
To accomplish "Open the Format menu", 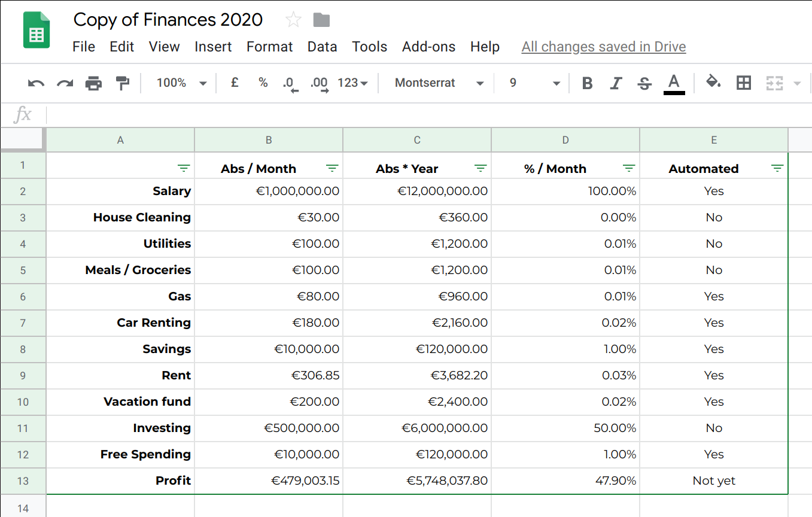I will point(269,47).
